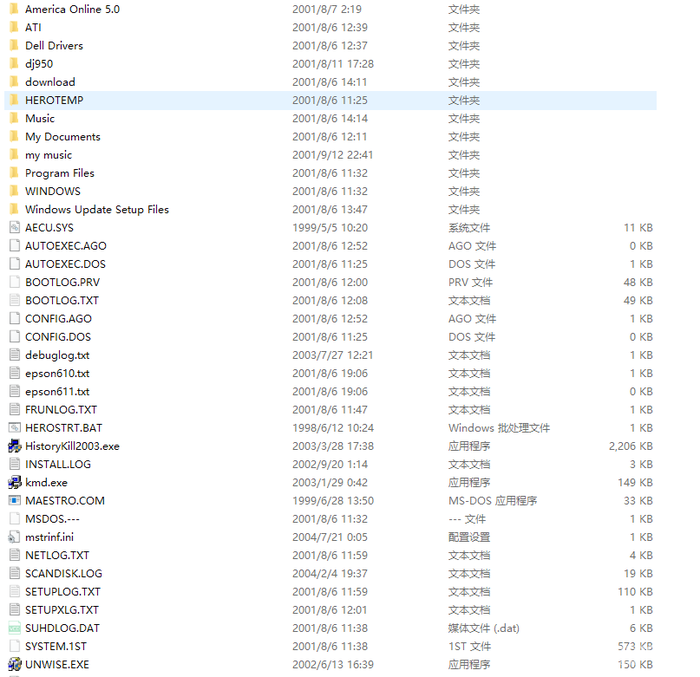Click the Music folder icon
Viewport: 700px width, 677px height.
(x=14, y=118)
